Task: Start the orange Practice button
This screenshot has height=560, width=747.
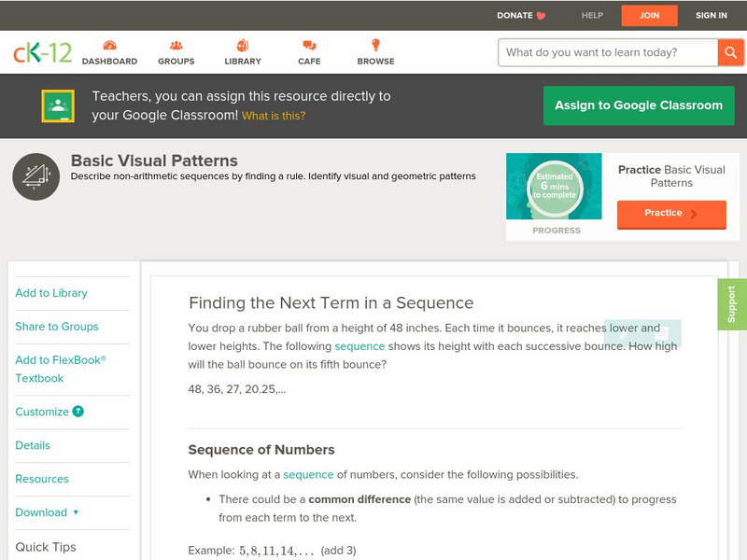Action: [670, 214]
